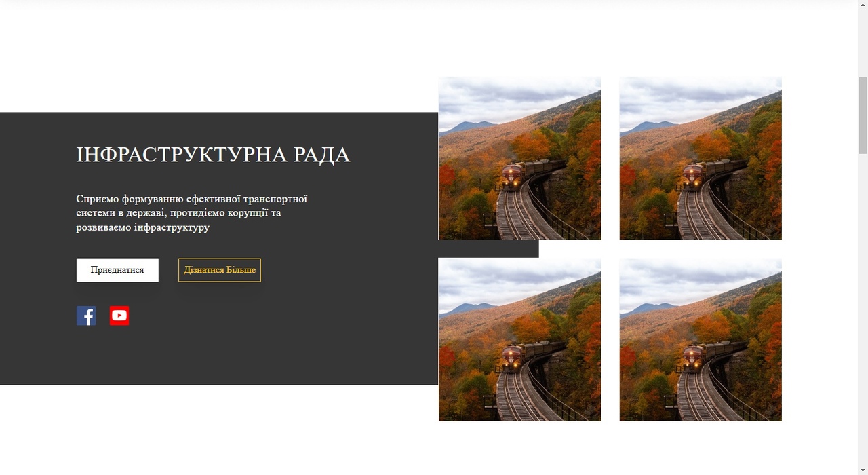This screenshot has width=868, height=475.
Task: Open the YouTube channel icon
Action: click(119, 316)
